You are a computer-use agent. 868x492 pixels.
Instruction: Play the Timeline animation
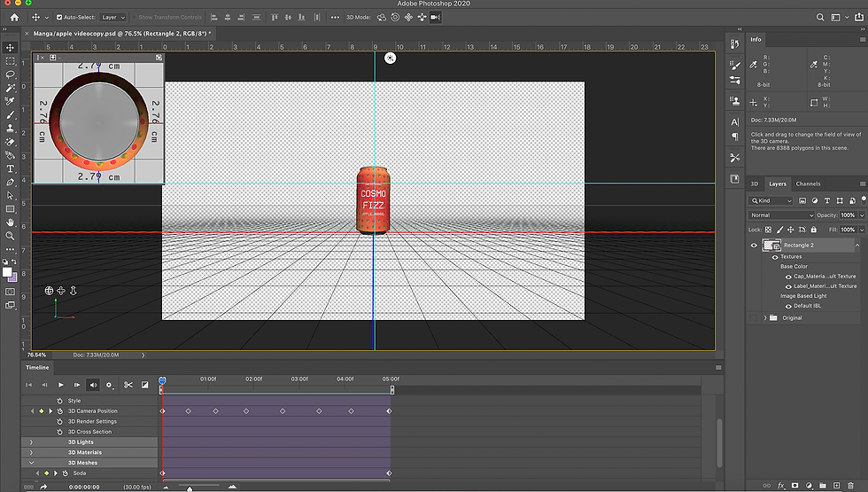click(61, 385)
